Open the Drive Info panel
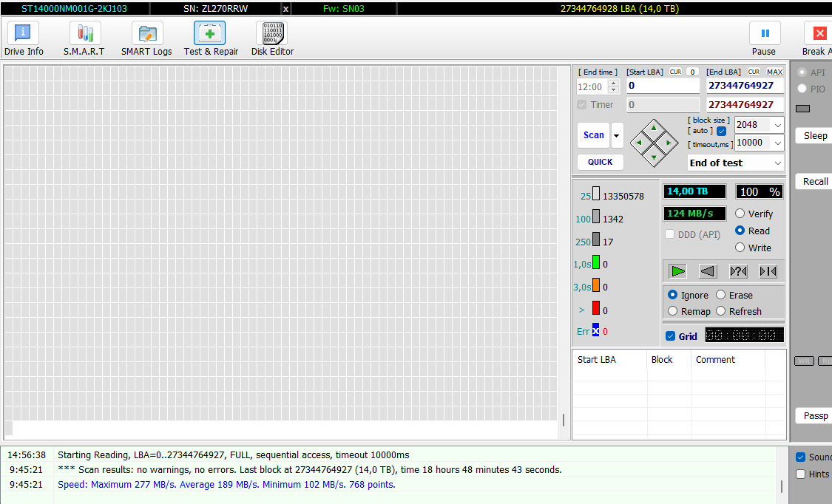Viewport: 832px width, 504px height. click(x=24, y=39)
